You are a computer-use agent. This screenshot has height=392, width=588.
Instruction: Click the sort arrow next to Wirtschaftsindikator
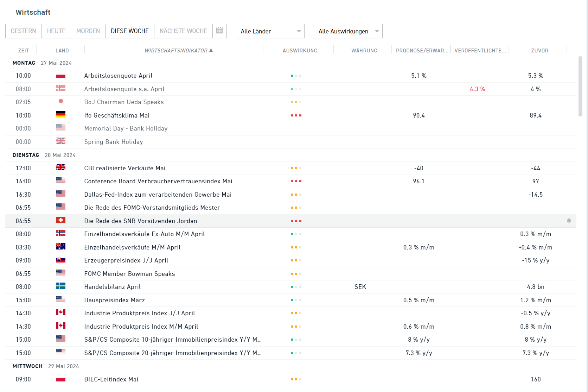coord(211,50)
